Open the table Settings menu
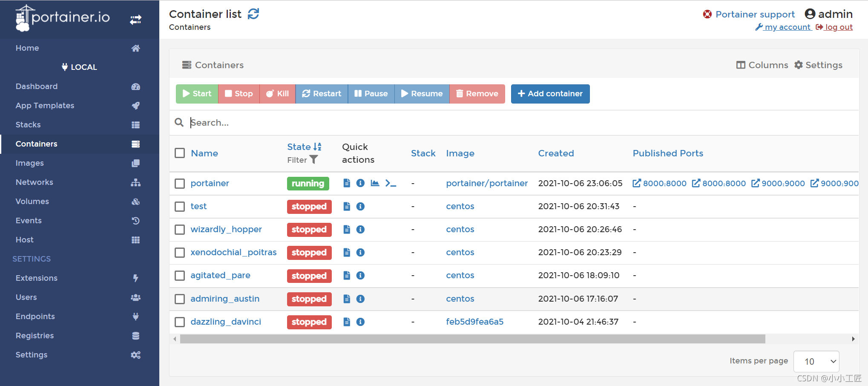 click(818, 65)
